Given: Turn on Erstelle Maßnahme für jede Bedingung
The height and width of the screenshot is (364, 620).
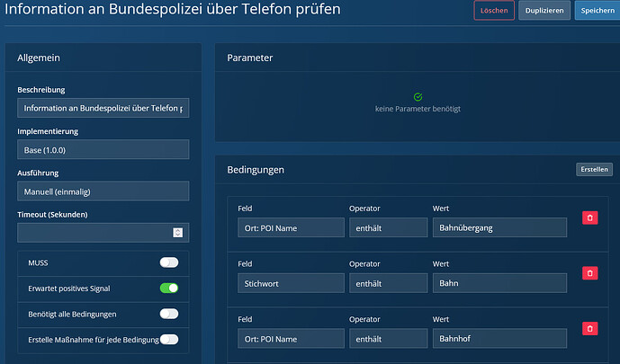Looking at the screenshot, I should click(169, 340).
